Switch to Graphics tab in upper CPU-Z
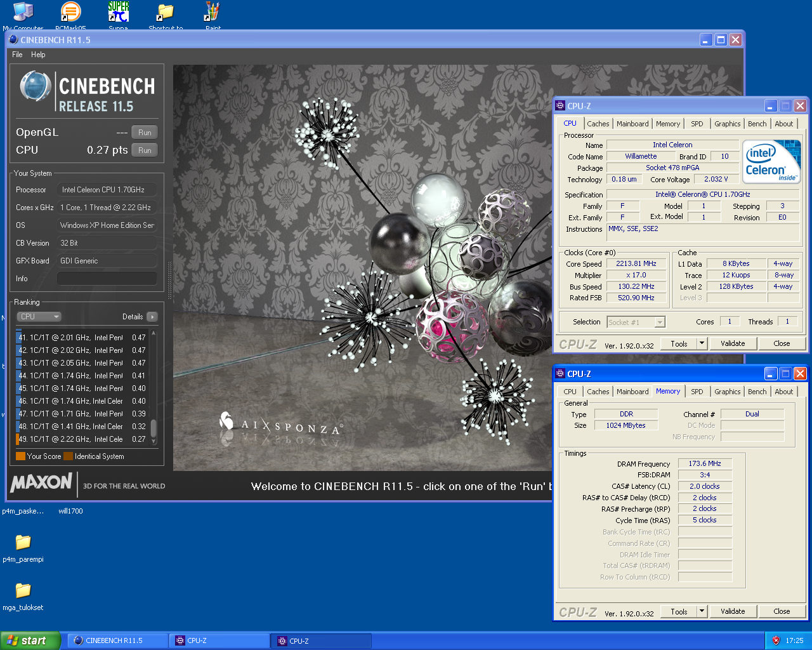The height and width of the screenshot is (650, 812). click(727, 124)
